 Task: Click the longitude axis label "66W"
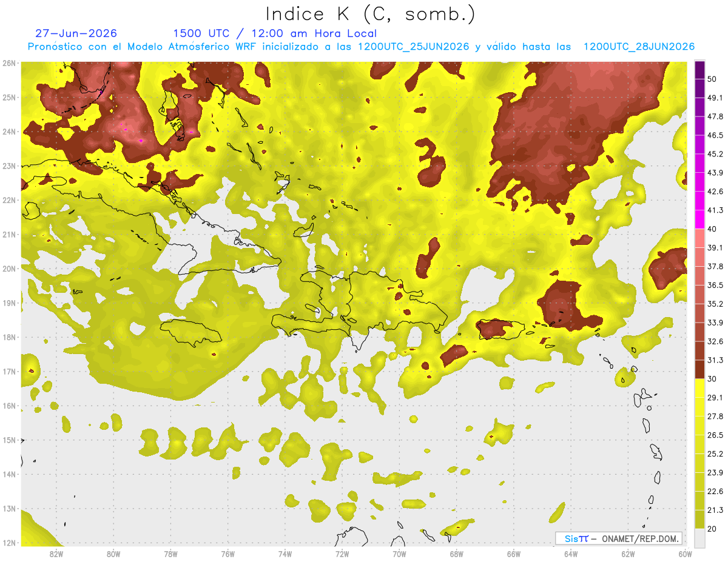[x=513, y=554]
